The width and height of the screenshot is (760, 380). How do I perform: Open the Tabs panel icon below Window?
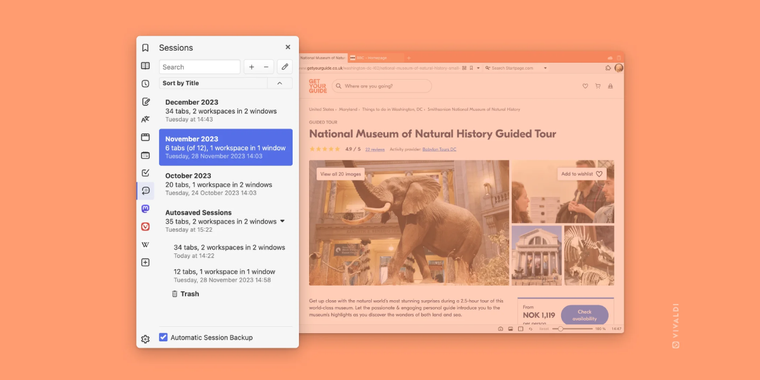tap(145, 155)
